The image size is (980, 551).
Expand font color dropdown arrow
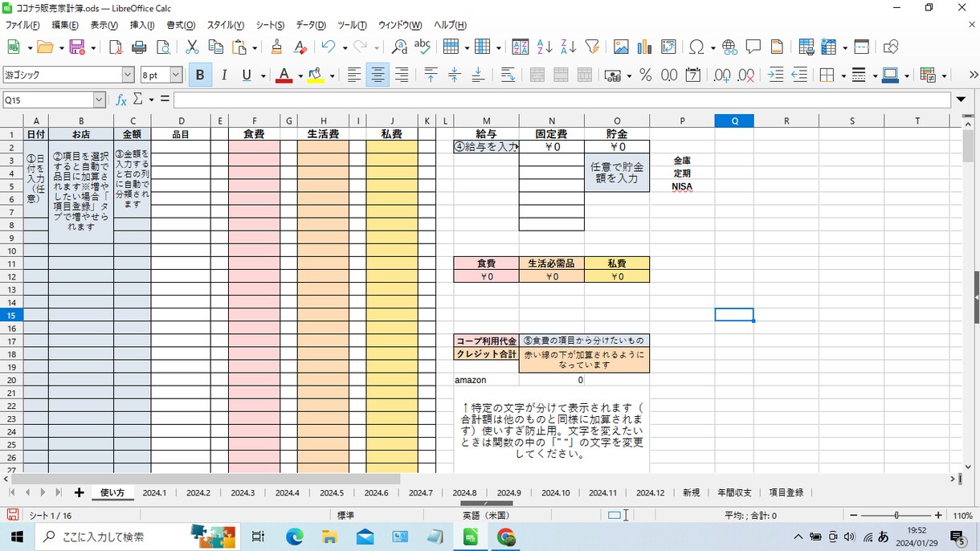pos(300,76)
